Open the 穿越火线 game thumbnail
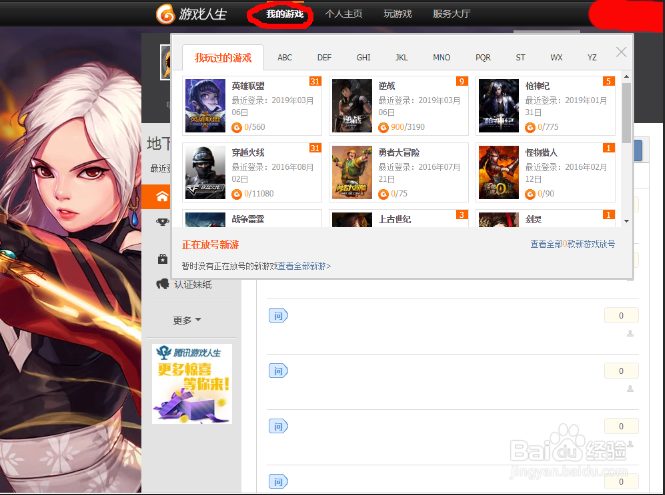This screenshot has width=665, height=495. (205, 172)
